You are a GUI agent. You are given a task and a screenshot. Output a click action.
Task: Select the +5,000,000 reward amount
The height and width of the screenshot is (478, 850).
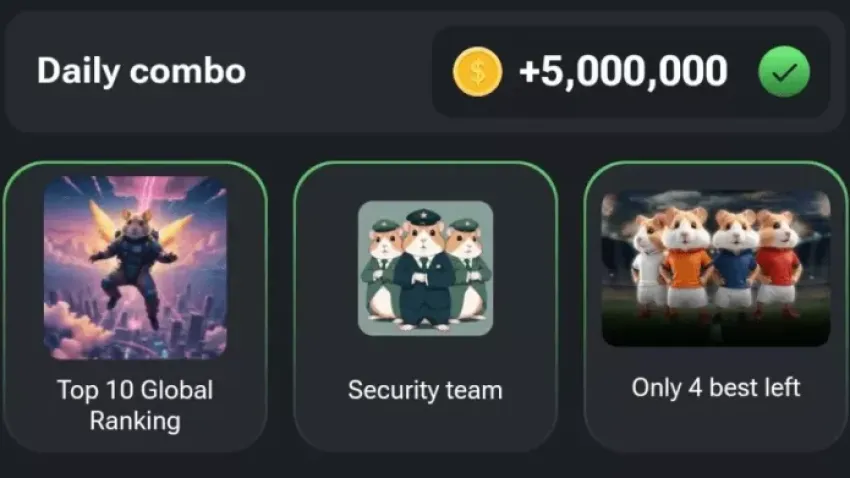click(623, 72)
